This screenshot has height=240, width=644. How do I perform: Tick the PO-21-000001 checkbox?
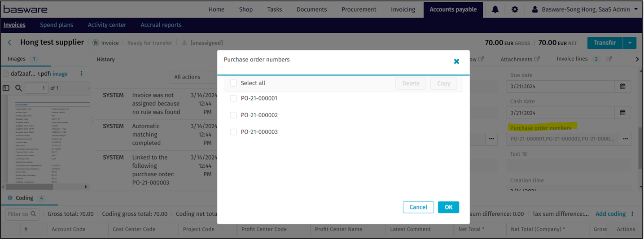pyautogui.click(x=233, y=98)
